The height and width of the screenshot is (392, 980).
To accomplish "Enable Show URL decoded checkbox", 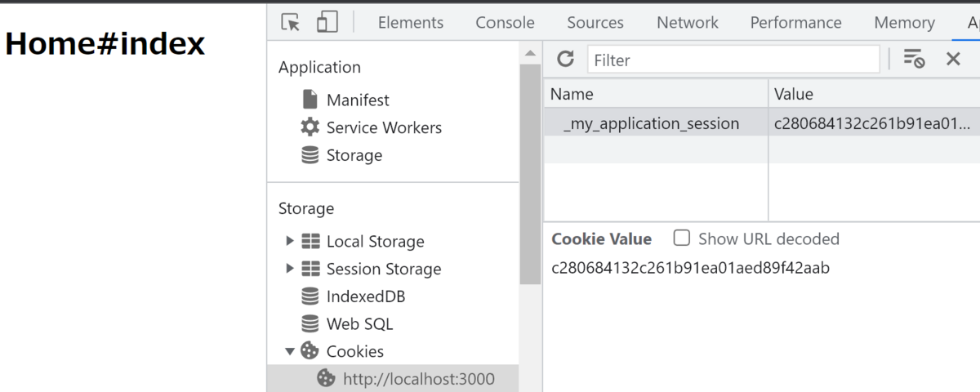I will point(682,238).
